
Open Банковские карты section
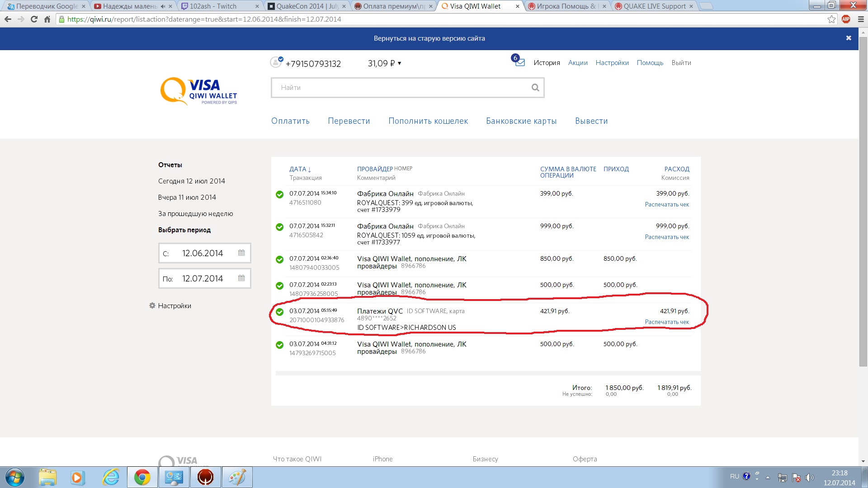pyautogui.click(x=521, y=121)
